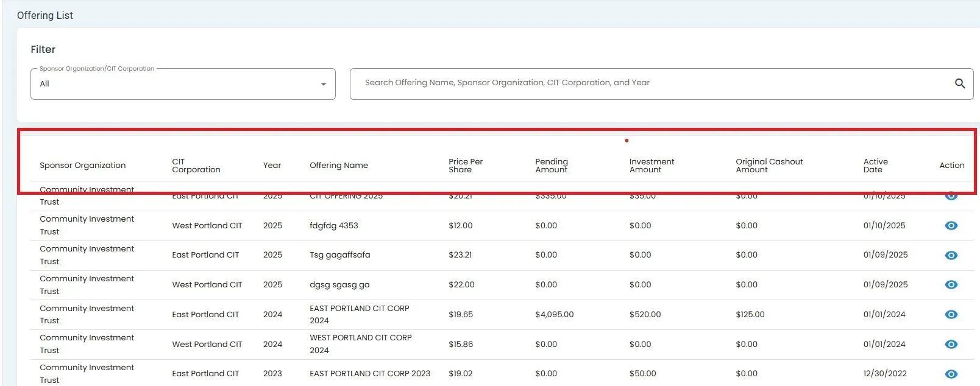Sort by Pending Amount column header
Viewport: 980px width, 386px height.
click(552, 166)
